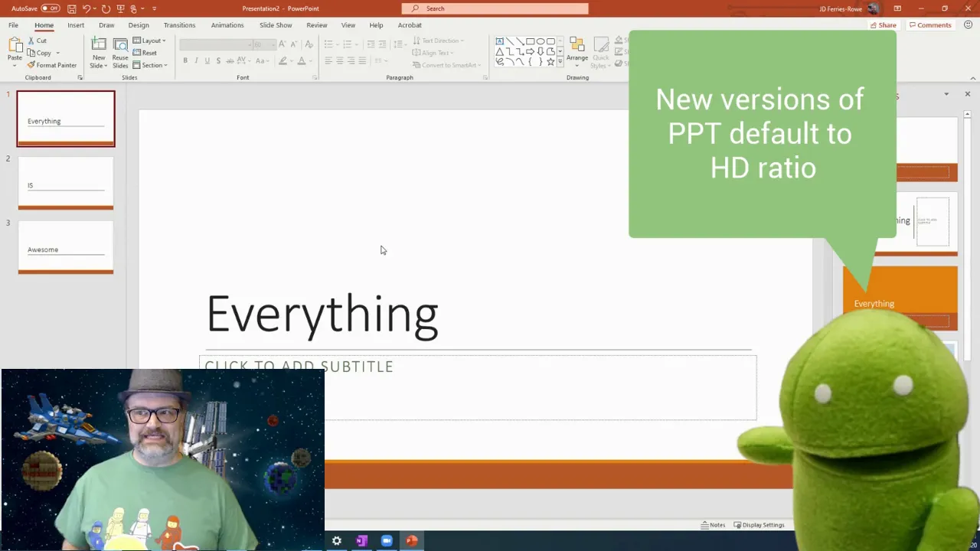Screen dimensions: 980x551
Task: Toggle Underline formatting
Action: click(x=207, y=61)
